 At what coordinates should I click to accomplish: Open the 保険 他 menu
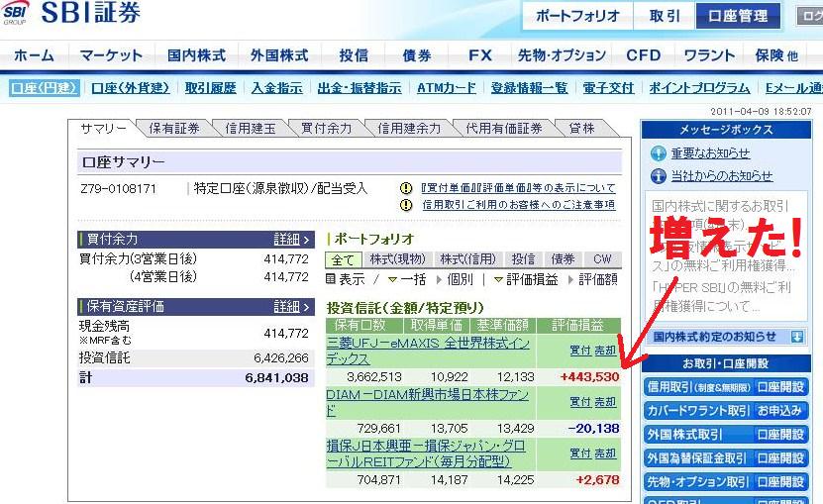pyautogui.click(x=776, y=55)
